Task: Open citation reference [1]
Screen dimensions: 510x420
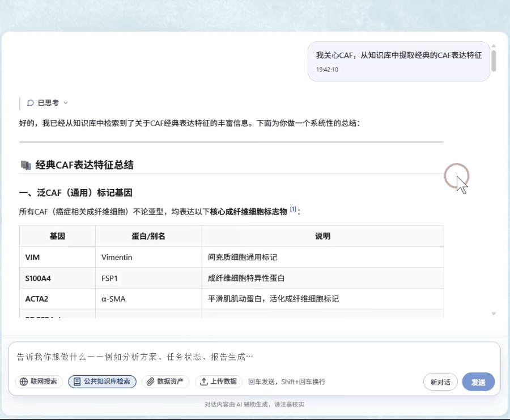Action: click(x=293, y=209)
